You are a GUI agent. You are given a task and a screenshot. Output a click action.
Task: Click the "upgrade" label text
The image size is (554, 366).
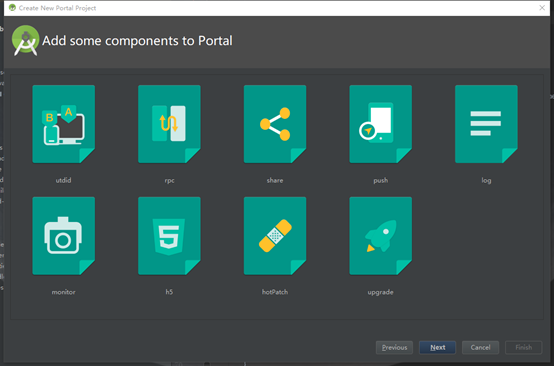tap(381, 292)
